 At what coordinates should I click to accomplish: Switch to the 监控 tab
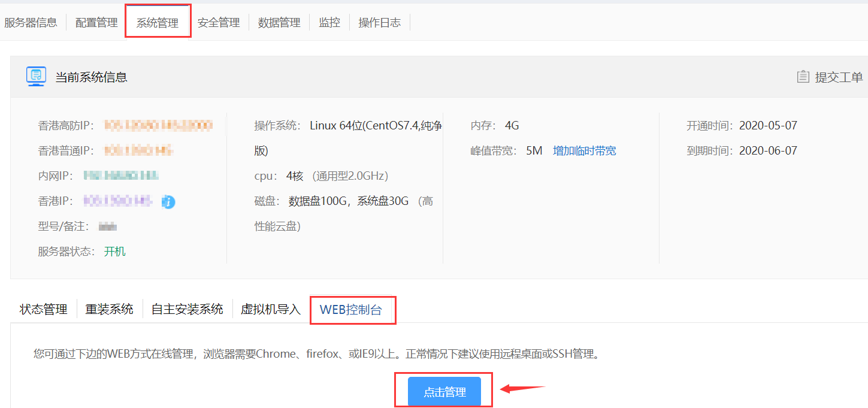coord(329,23)
